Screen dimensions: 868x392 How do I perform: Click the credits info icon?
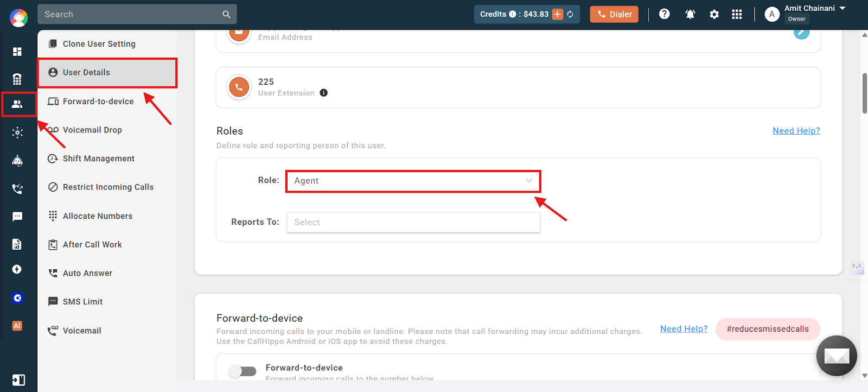pyautogui.click(x=513, y=14)
